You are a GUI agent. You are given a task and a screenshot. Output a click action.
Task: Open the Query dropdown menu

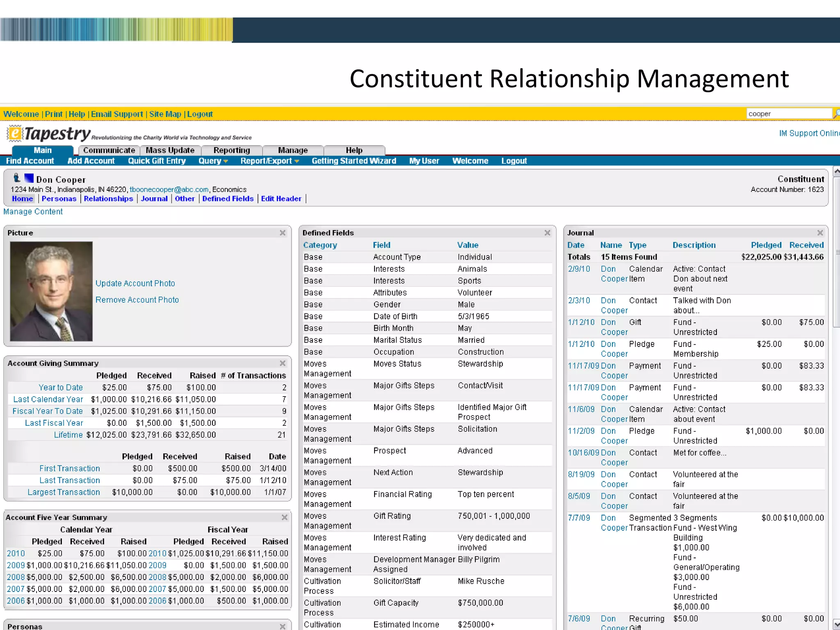213,161
